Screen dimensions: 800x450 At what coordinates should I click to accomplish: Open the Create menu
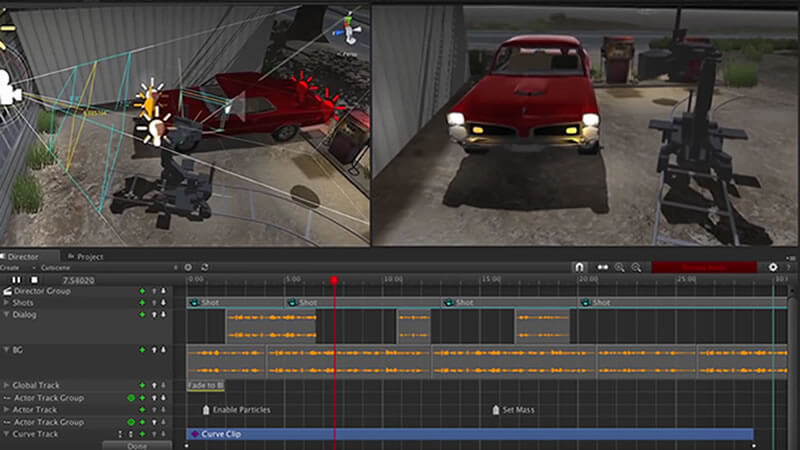(x=13, y=268)
